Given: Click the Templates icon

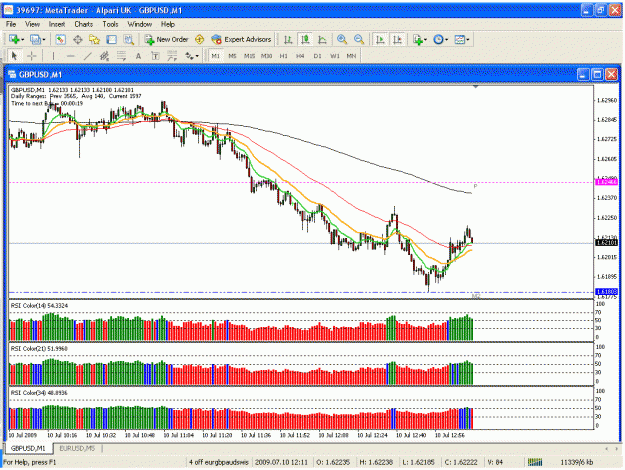Looking at the screenshot, I should [460, 39].
